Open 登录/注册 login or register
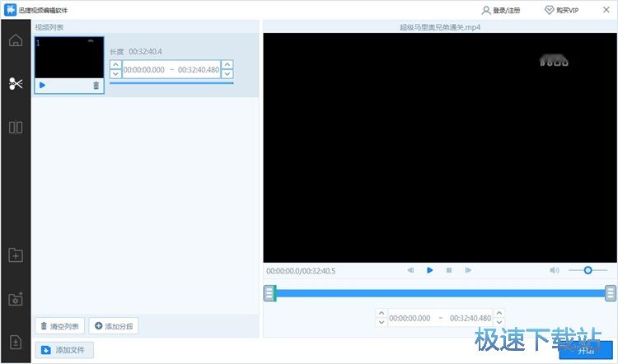 [x=501, y=10]
